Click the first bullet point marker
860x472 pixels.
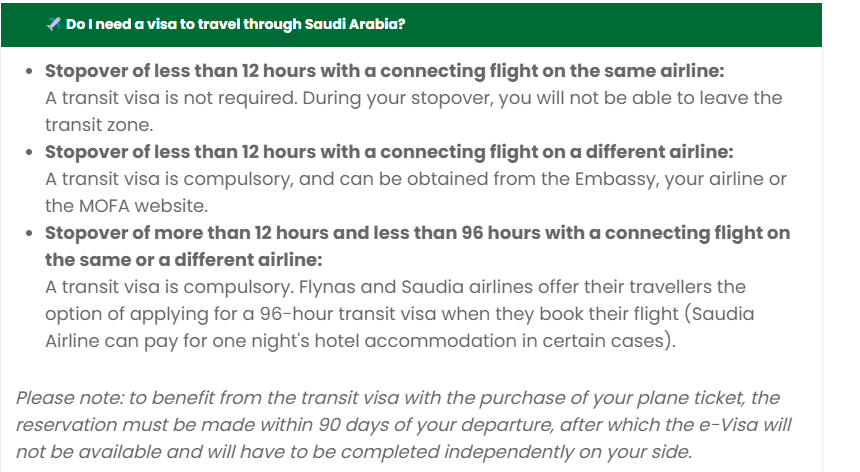[x=30, y=73]
